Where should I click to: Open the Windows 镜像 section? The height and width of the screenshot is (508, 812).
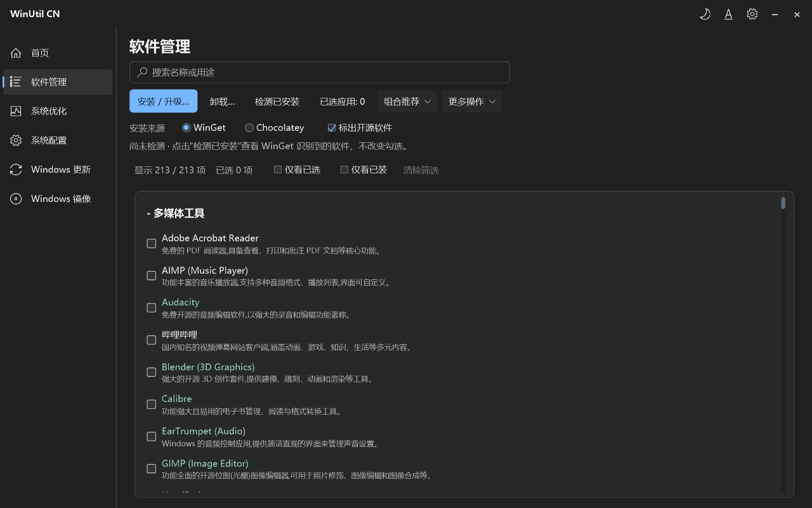click(58, 199)
